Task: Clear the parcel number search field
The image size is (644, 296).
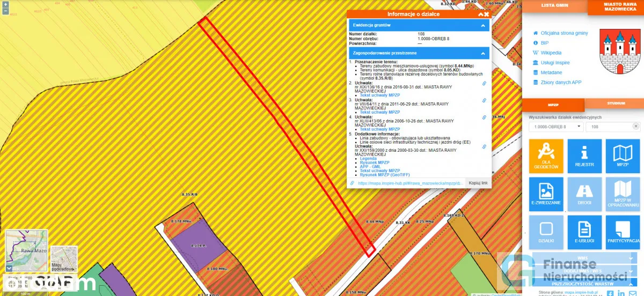Action: tap(635, 127)
